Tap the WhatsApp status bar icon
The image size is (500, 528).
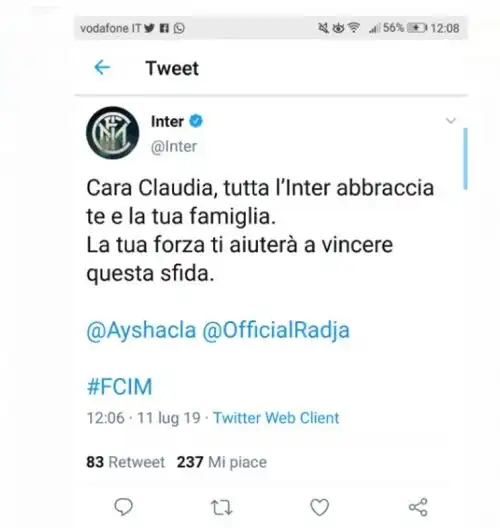coord(179,28)
